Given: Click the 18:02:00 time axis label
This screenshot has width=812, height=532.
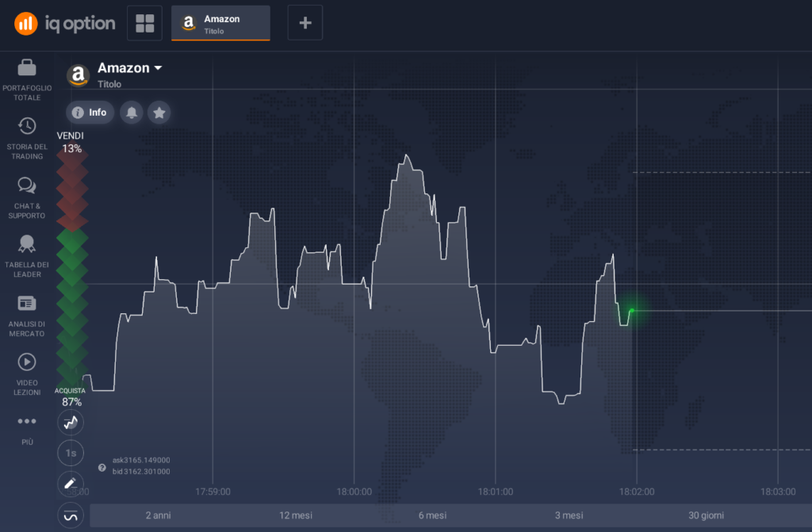Looking at the screenshot, I should 637,492.
